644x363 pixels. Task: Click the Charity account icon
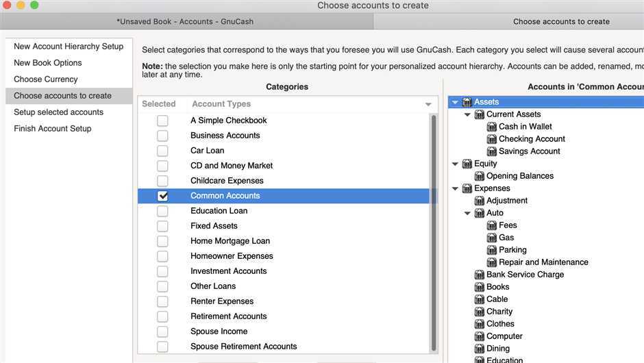pyautogui.click(x=480, y=311)
